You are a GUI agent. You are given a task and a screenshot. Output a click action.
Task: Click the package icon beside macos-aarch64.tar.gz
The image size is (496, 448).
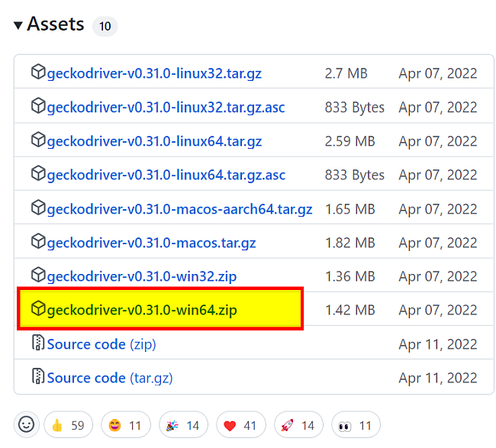pyautogui.click(x=38, y=208)
